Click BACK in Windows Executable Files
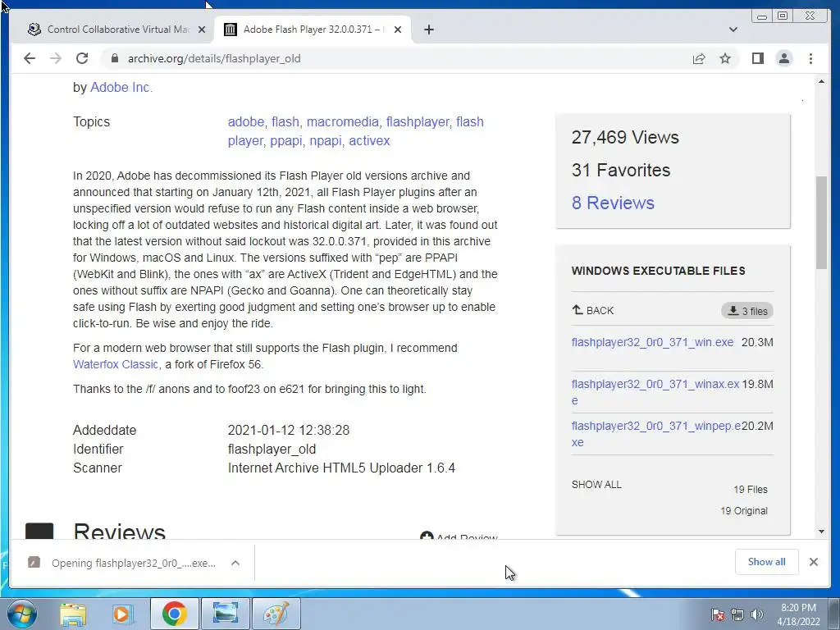The image size is (840, 630). 592,310
